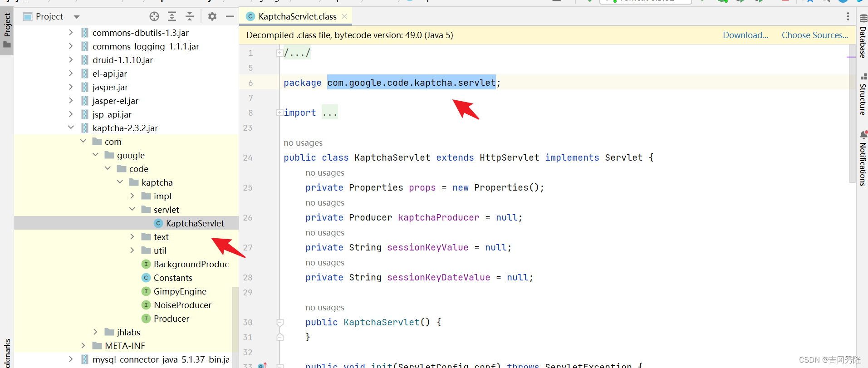Click the Choose Sources... link
The height and width of the screenshot is (368, 868).
[x=814, y=35]
